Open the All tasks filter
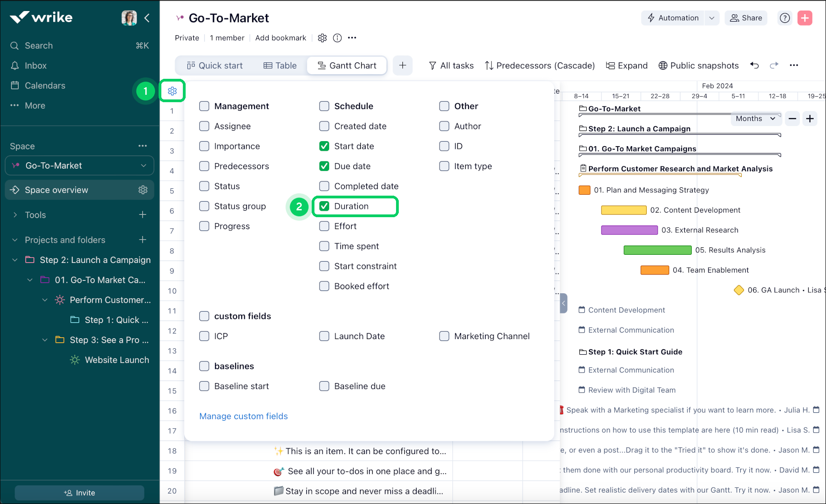Image resolution: width=826 pixels, height=504 pixels. coord(451,66)
